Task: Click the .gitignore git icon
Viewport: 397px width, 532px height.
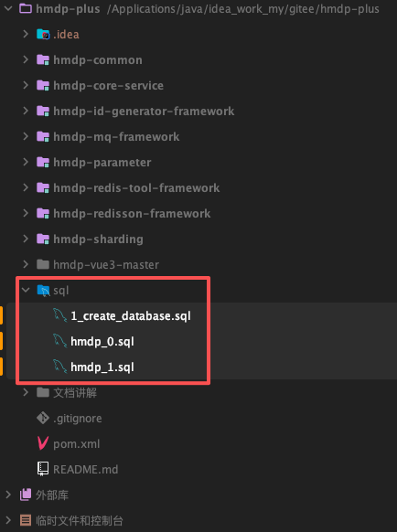Action: pyautogui.click(x=43, y=419)
